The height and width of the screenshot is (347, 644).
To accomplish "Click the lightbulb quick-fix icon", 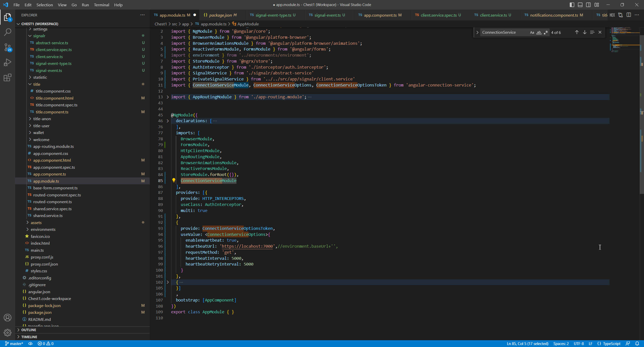I will click(174, 180).
